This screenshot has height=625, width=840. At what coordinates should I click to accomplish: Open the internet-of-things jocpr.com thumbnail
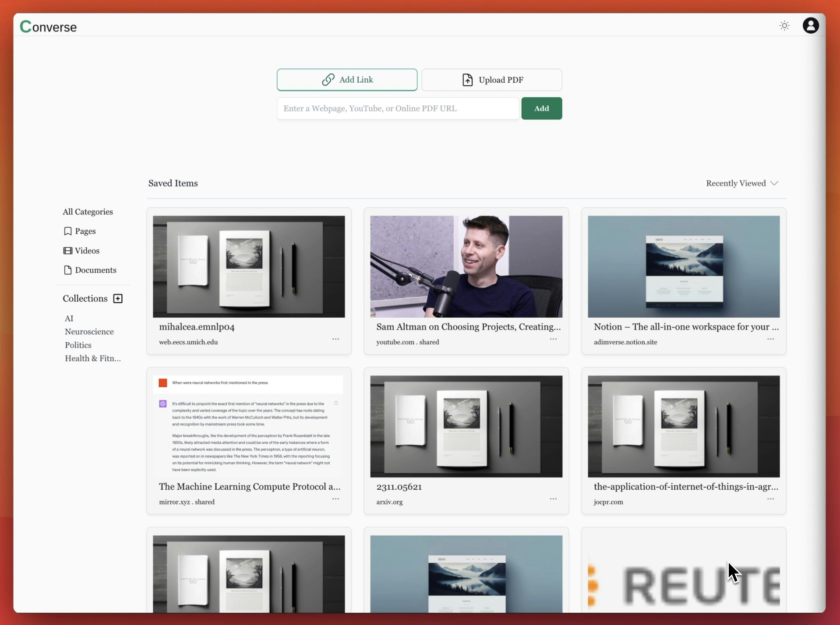684,426
